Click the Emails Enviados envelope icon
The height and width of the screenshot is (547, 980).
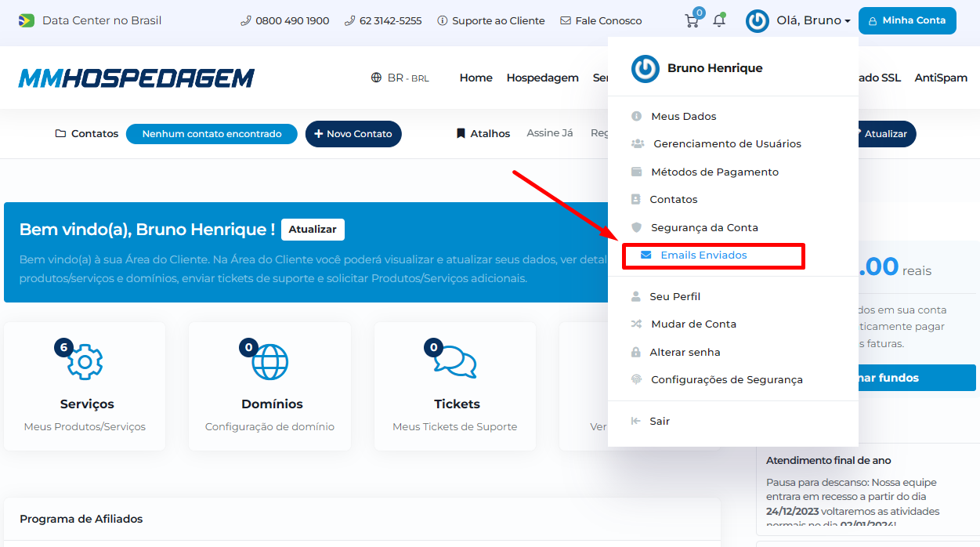[x=645, y=255]
